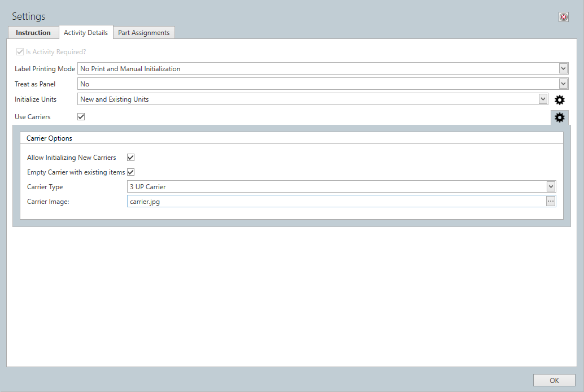Open the Treat as Panel dropdown arrow

tap(563, 84)
